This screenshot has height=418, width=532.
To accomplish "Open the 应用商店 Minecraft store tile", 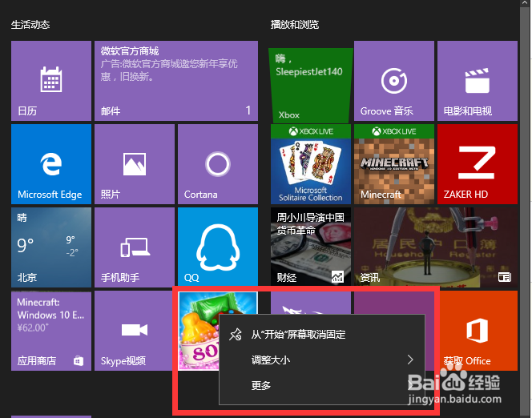I will (x=51, y=331).
